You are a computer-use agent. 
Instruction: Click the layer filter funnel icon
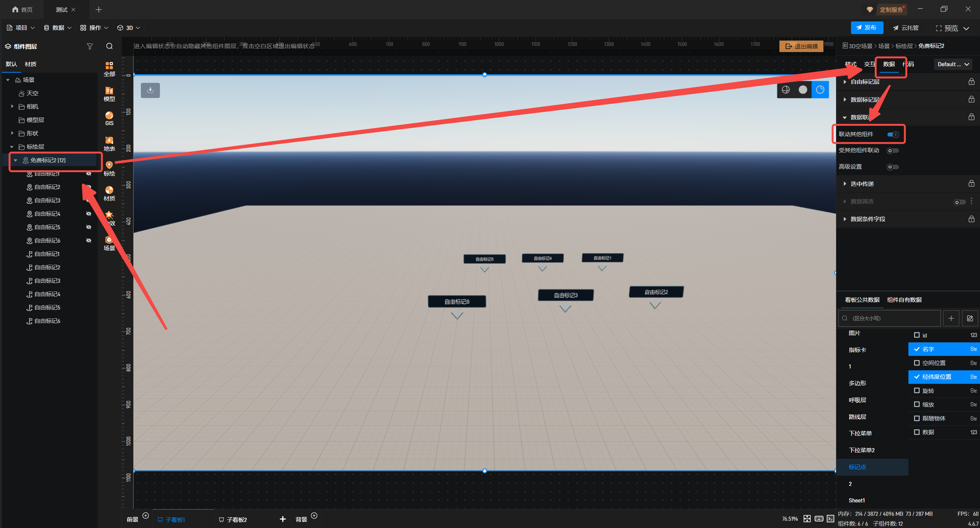(x=90, y=46)
